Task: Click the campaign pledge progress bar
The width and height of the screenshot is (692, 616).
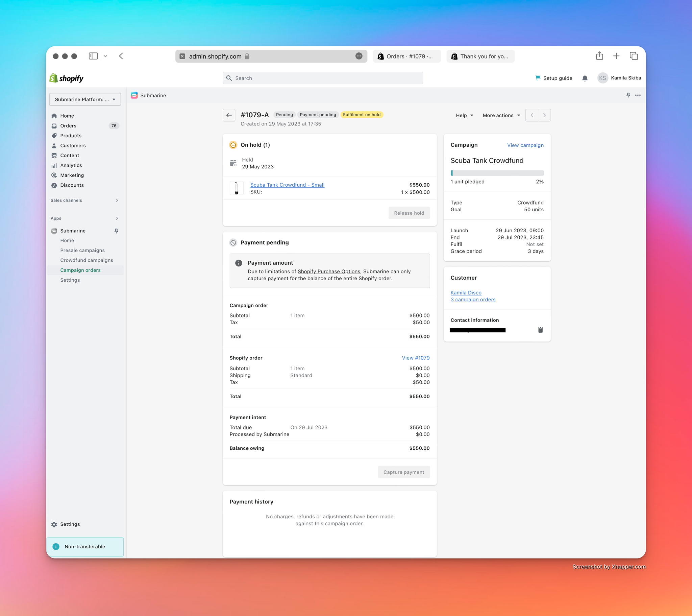Action: click(x=497, y=173)
